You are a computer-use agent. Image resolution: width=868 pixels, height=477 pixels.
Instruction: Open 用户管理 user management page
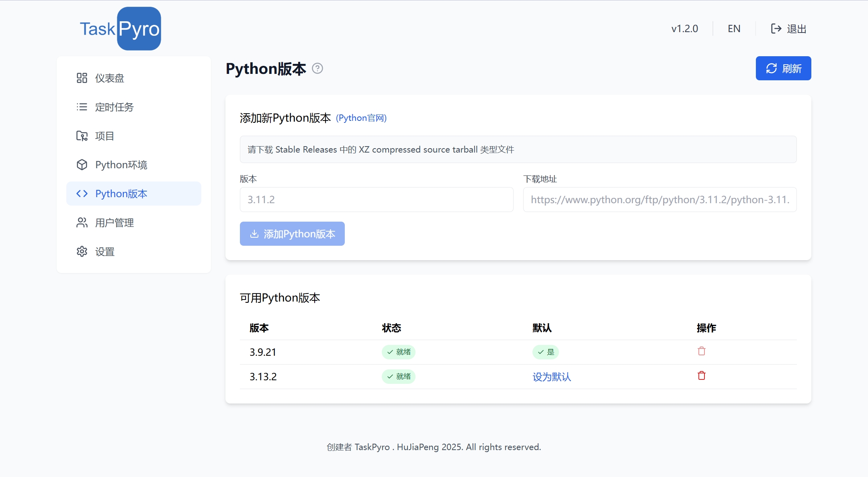(x=114, y=222)
